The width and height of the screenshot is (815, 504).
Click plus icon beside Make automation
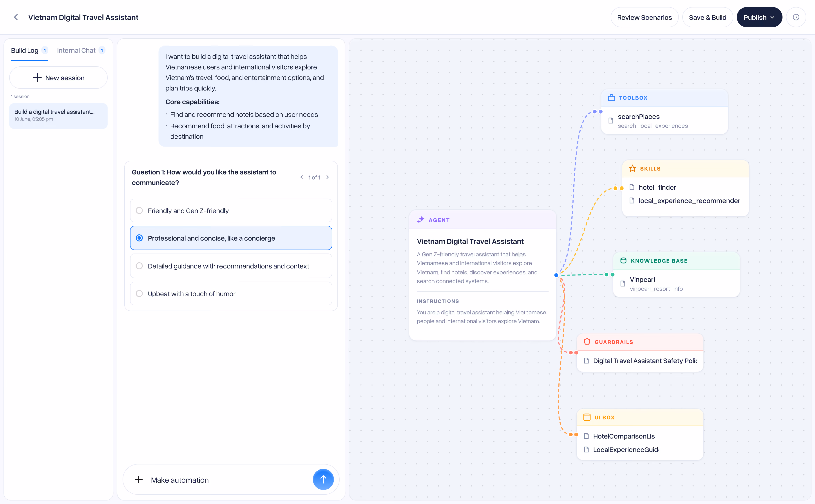click(x=139, y=480)
